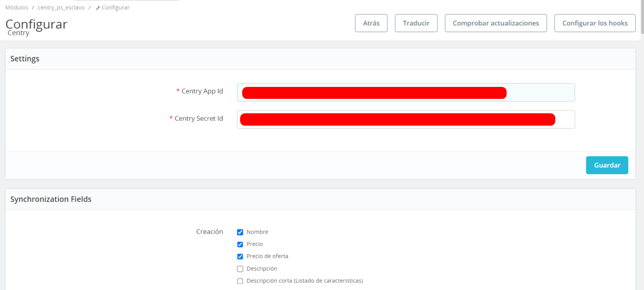Click the page vertical scrollbar
The height and width of the screenshot is (290, 644).
642,16
